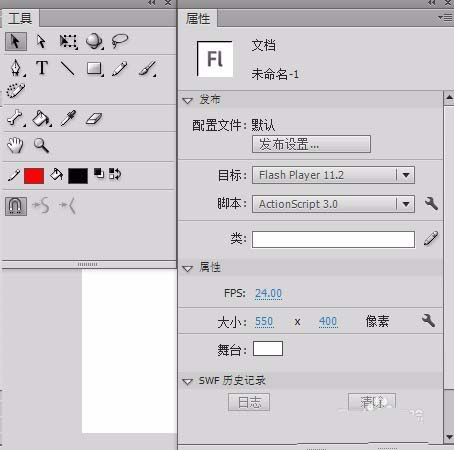The width and height of the screenshot is (454, 450).
Task: Collapse tools panel double-arrow icon
Action: 152,3
